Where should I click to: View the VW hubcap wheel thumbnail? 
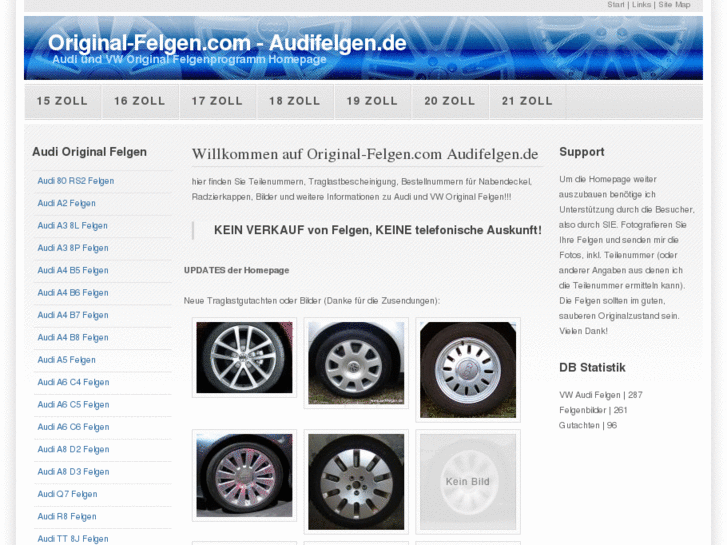pyautogui.click(x=356, y=363)
